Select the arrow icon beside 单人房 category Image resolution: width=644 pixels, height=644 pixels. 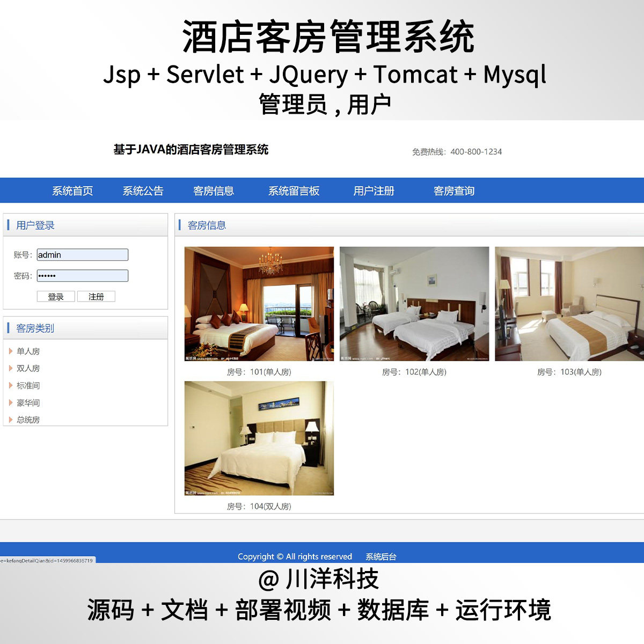[11, 351]
